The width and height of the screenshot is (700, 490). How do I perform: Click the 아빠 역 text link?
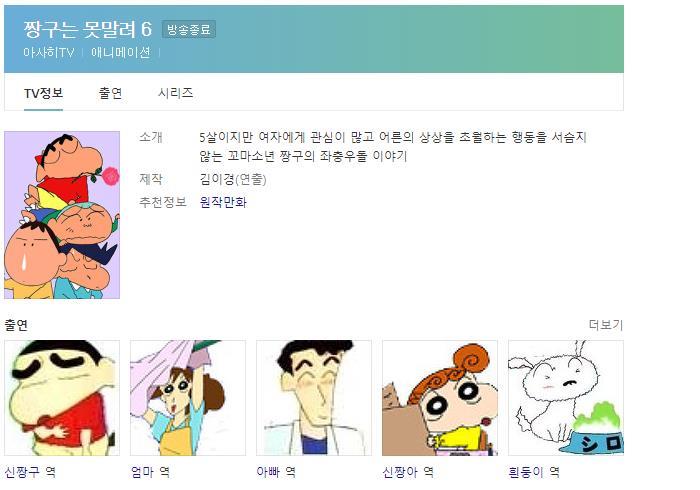[x=276, y=472]
